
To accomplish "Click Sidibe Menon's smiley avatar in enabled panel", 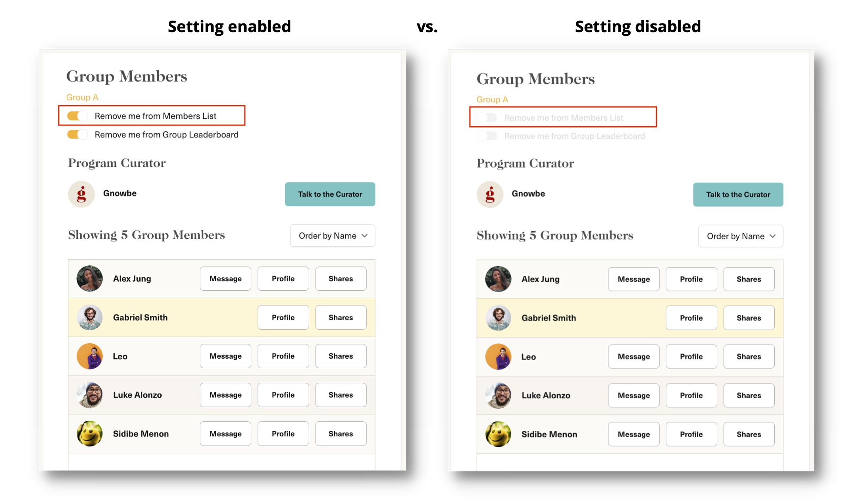I will pos(90,434).
